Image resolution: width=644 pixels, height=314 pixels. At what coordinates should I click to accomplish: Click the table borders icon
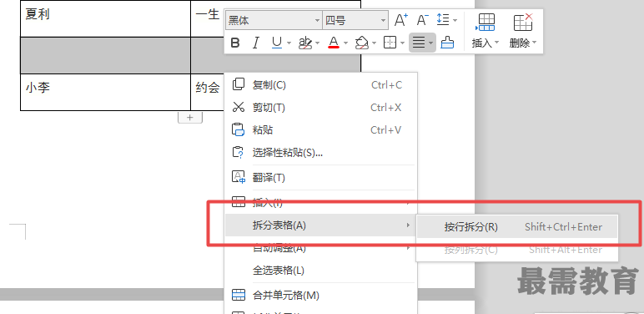(390, 43)
